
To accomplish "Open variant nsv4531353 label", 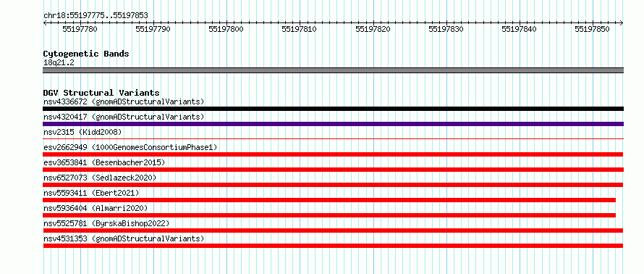I will point(124,238).
